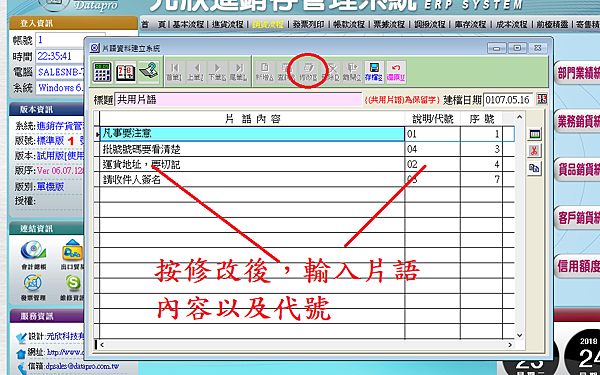The image size is (600, 375).
Task: Open the calendar book icon in toolbar
Action: (x=126, y=72)
